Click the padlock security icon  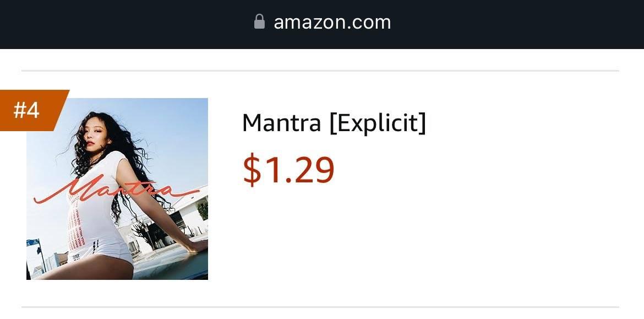click(259, 21)
